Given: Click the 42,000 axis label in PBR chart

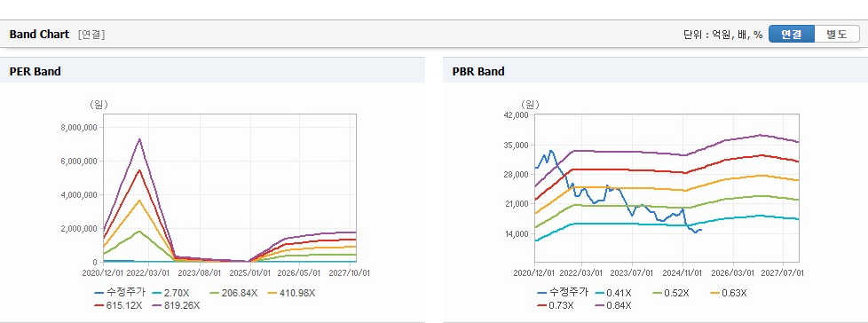Looking at the screenshot, I should [x=516, y=115].
